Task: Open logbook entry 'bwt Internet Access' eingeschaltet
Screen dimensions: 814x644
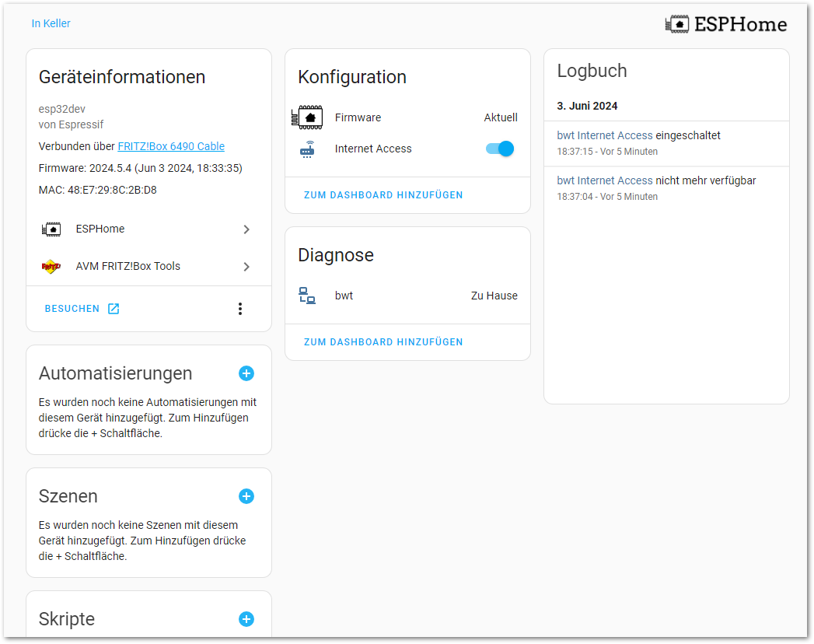Action: point(666,143)
